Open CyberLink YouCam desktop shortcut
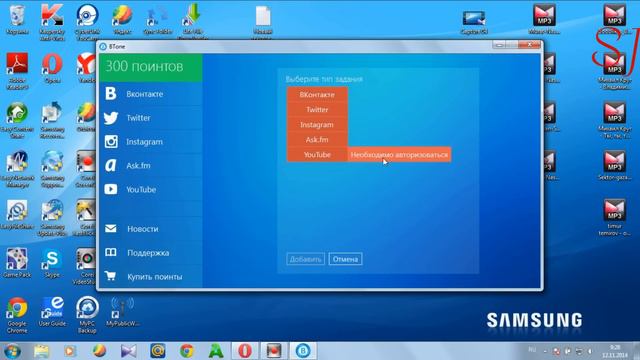Viewport: 640px width, 360px height. point(87,21)
